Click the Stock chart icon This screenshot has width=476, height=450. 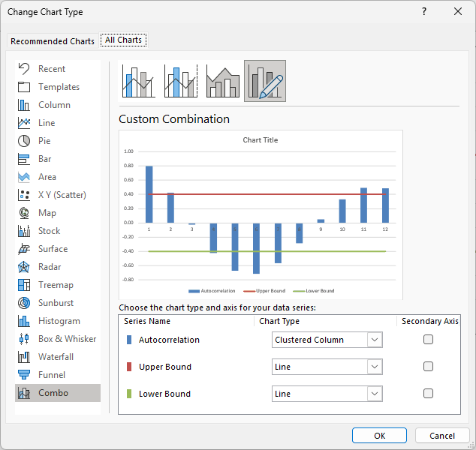24,231
